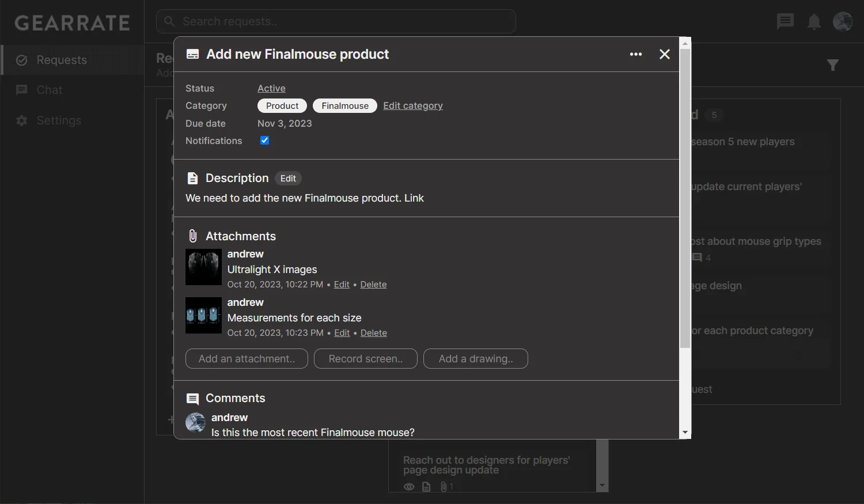Open the Ultralight X images thumbnail
The image size is (864, 504).
(x=203, y=267)
